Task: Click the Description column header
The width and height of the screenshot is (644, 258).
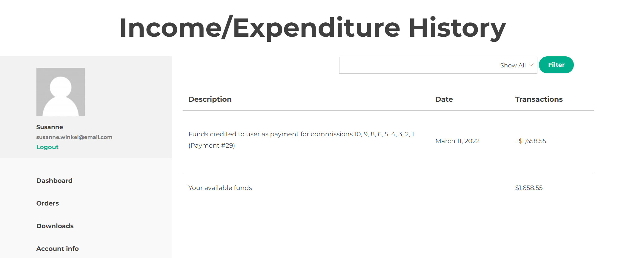Action: click(210, 99)
